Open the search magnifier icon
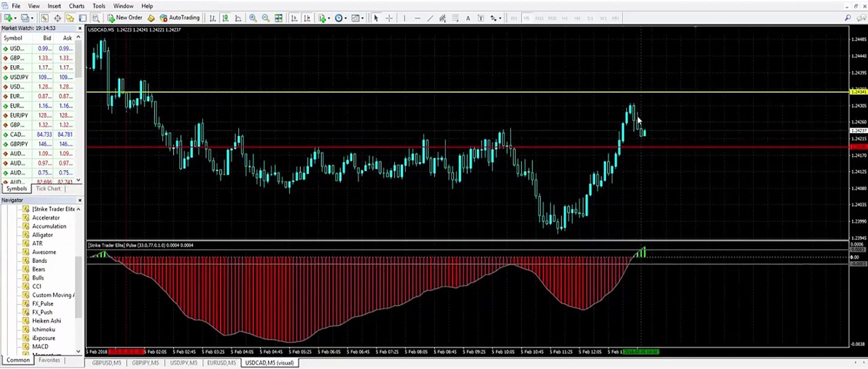 [x=848, y=18]
